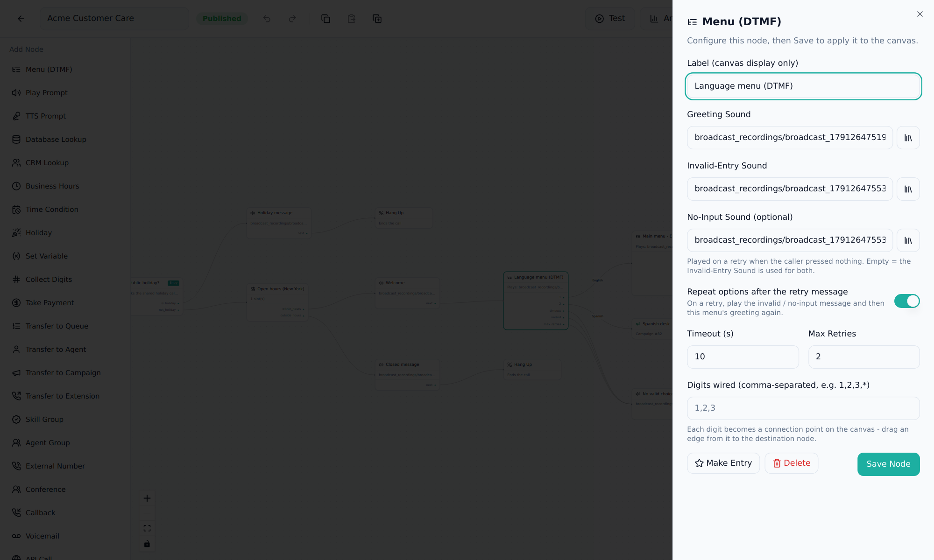Click the Make Entry button

723,463
